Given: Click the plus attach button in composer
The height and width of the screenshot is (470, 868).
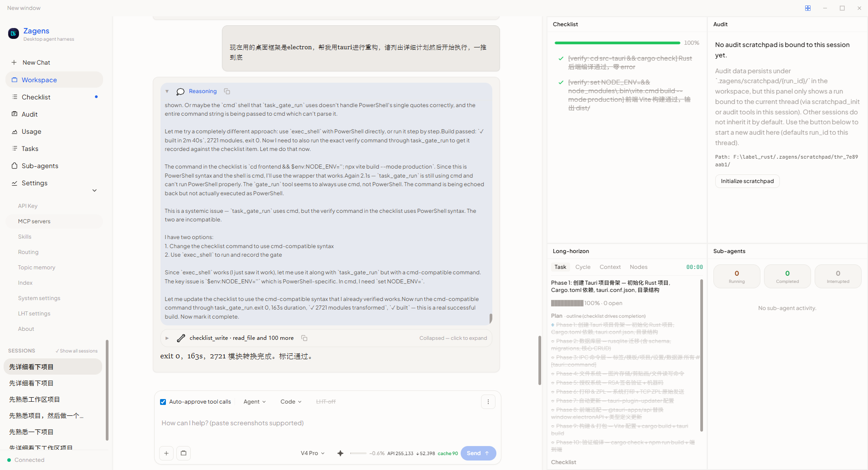Looking at the screenshot, I should pos(166,453).
